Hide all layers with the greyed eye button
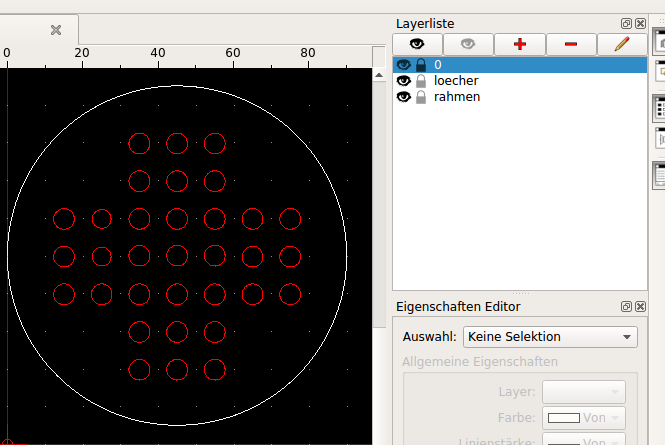The width and height of the screenshot is (665, 445). click(x=468, y=44)
